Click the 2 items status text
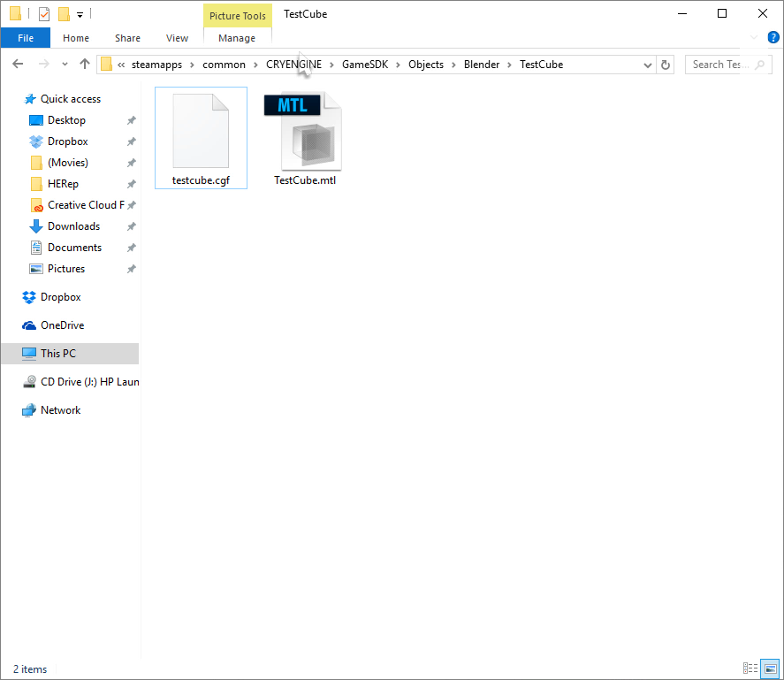 (x=30, y=669)
